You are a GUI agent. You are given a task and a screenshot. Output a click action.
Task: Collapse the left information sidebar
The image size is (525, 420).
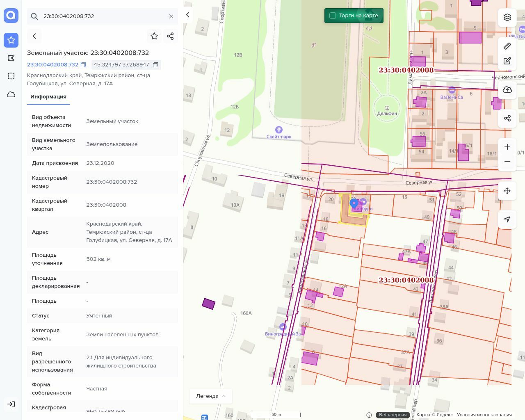pyautogui.click(x=188, y=15)
